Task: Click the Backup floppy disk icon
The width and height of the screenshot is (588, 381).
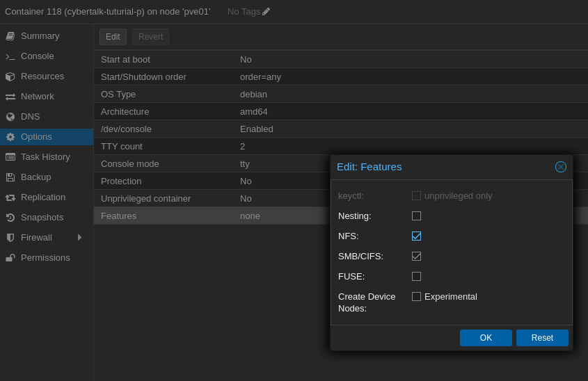Action: coord(10,177)
